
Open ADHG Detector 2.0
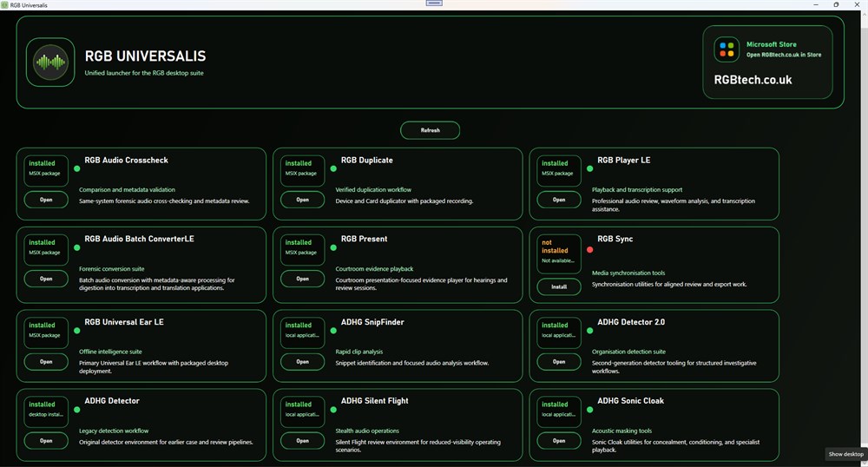(558, 362)
